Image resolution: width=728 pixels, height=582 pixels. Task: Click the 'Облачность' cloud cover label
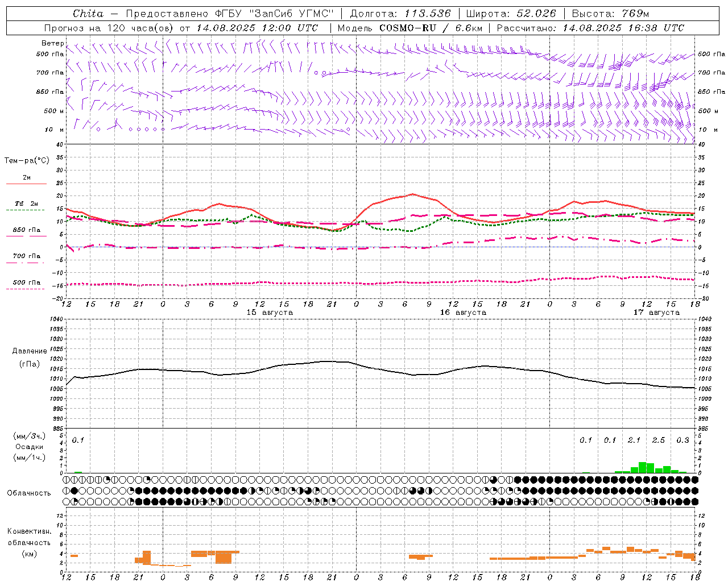point(29,493)
